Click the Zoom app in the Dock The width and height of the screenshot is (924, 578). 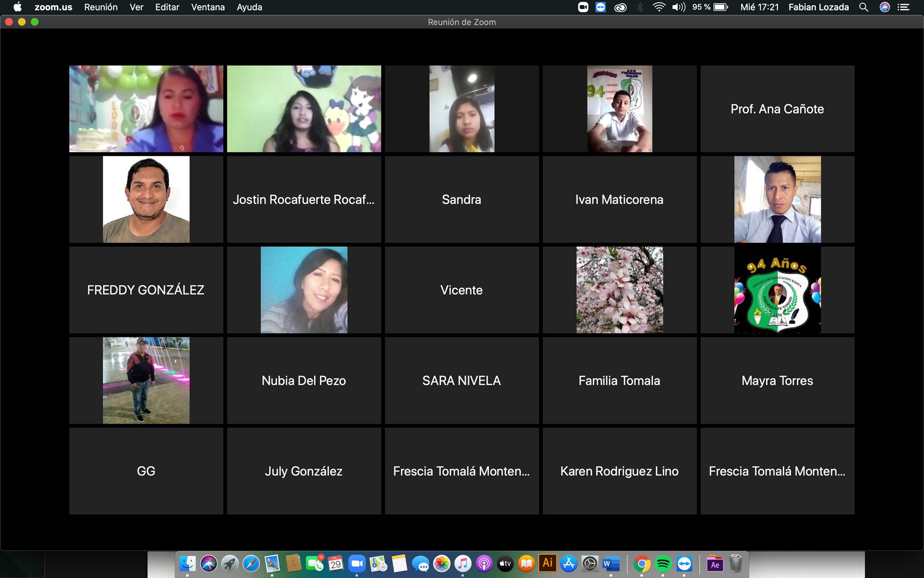click(x=357, y=564)
